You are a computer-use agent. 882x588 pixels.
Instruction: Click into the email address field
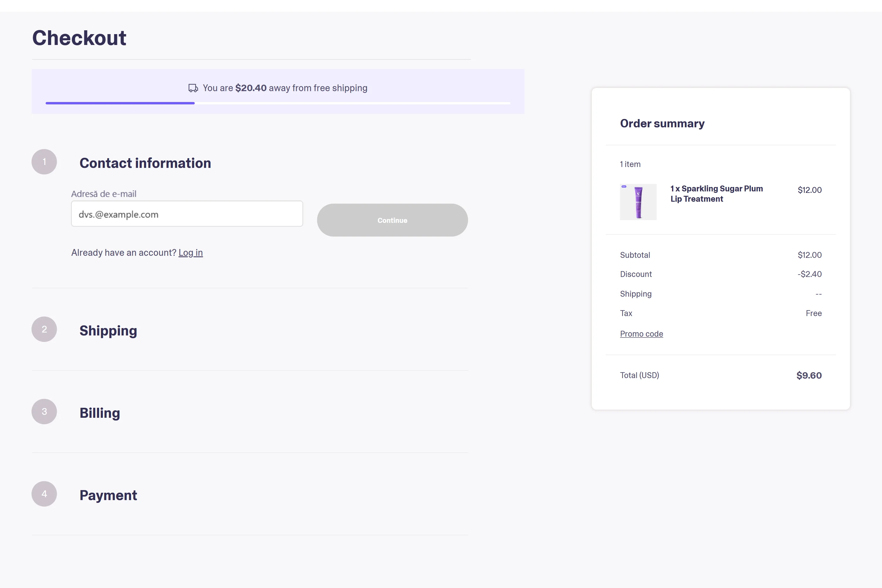[x=187, y=214]
